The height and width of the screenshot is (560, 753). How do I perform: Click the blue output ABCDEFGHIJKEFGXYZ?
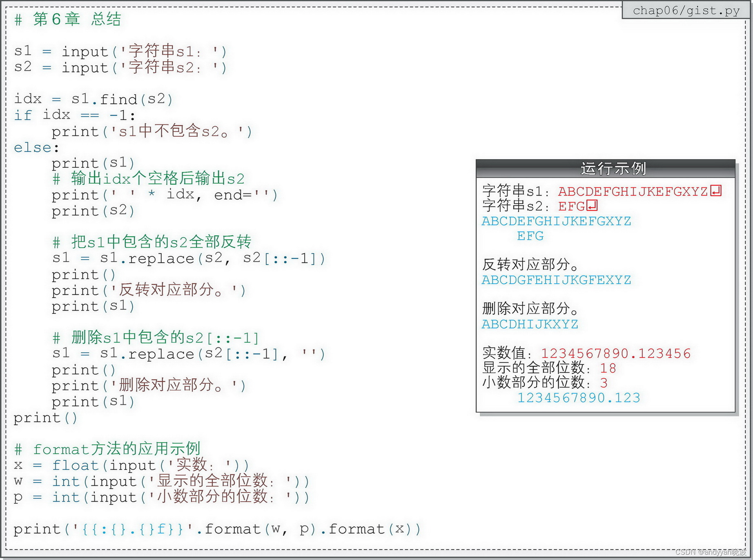pyautogui.click(x=557, y=221)
